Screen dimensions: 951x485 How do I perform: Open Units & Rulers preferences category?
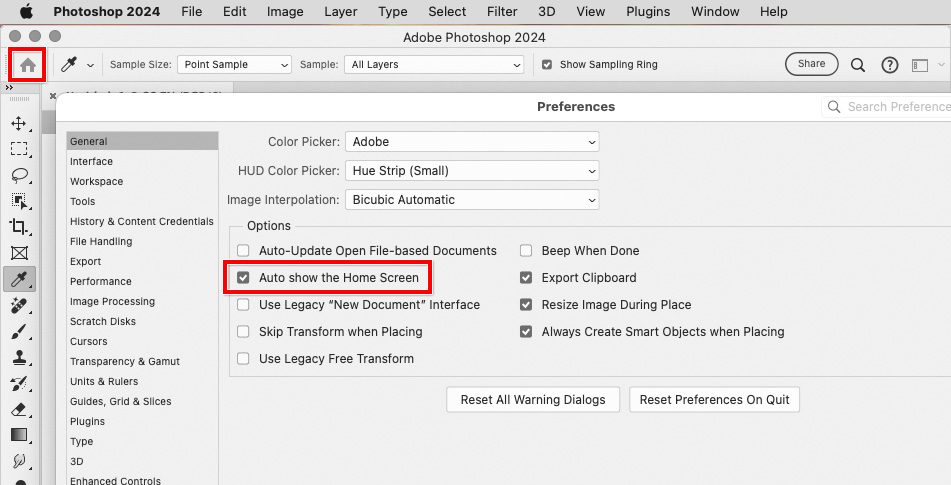(104, 381)
